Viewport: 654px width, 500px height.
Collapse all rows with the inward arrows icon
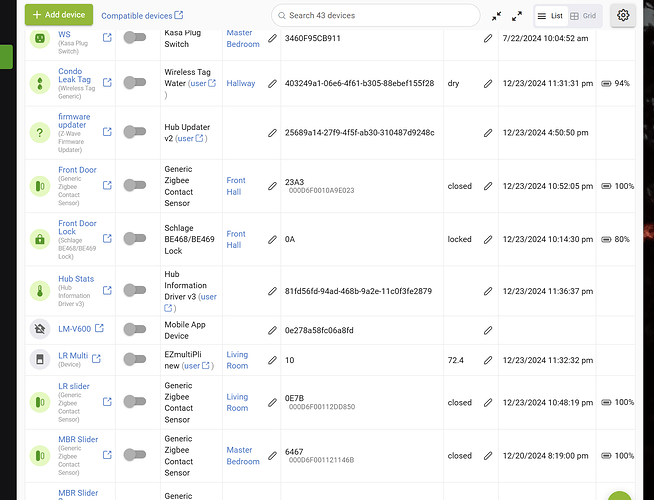(x=496, y=16)
